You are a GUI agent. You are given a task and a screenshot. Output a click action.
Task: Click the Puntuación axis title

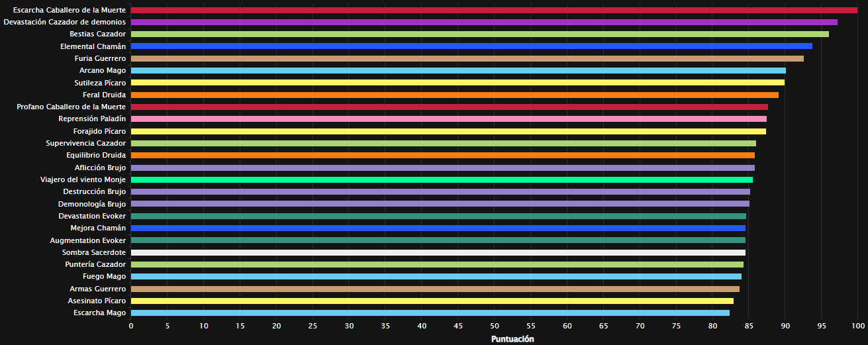512,339
